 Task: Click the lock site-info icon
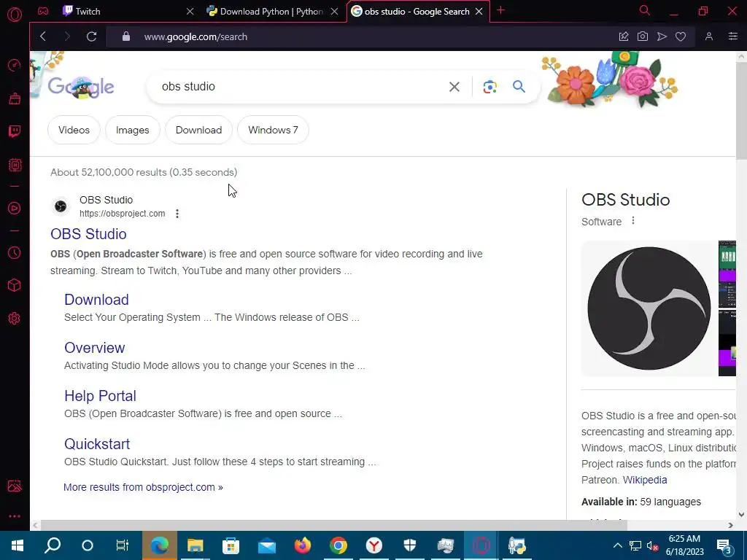[x=126, y=36]
